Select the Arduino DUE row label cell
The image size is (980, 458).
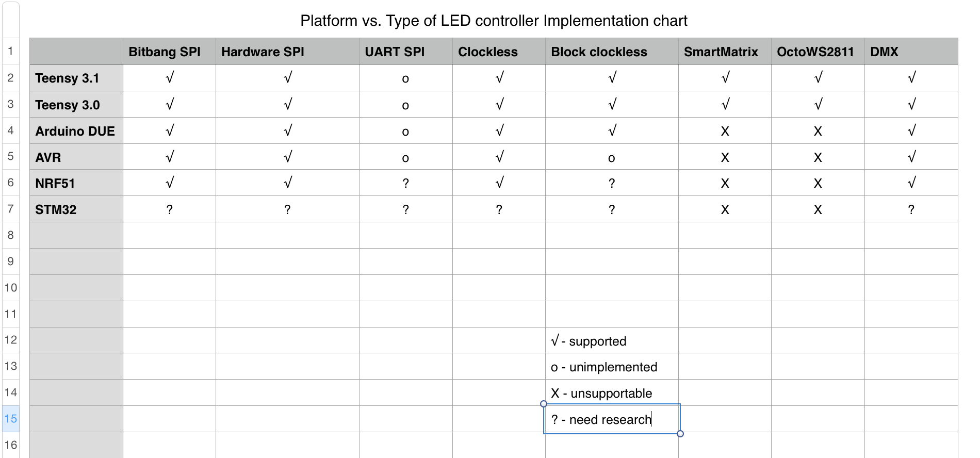tap(76, 131)
